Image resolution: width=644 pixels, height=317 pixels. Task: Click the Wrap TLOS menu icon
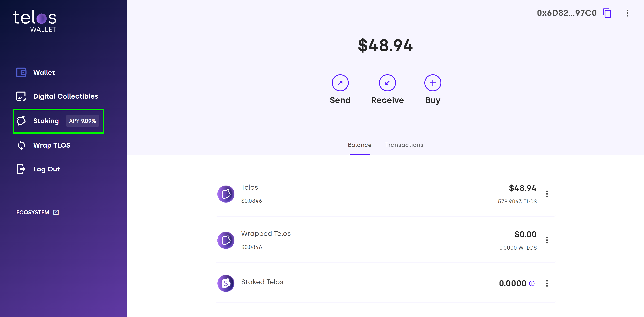21,145
